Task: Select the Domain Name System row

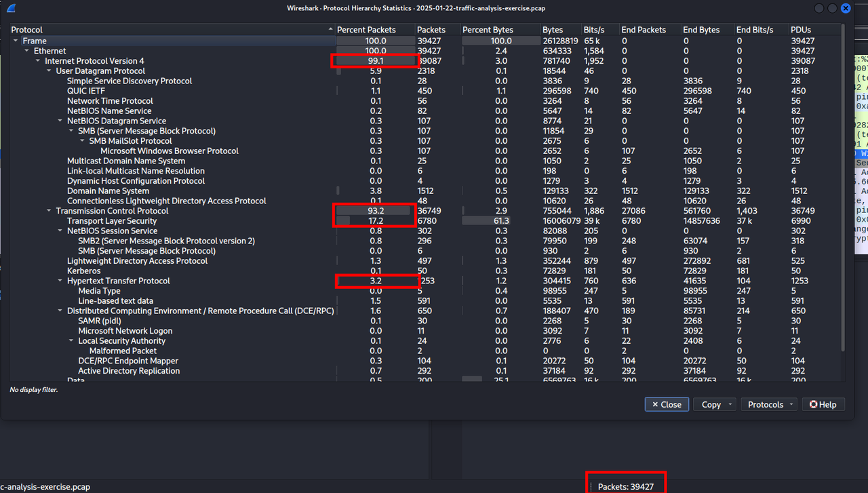Action: pyautogui.click(x=425, y=191)
